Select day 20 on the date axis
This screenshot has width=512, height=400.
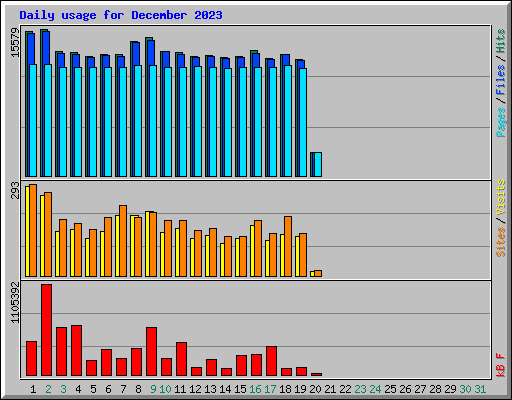click(315, 389)
